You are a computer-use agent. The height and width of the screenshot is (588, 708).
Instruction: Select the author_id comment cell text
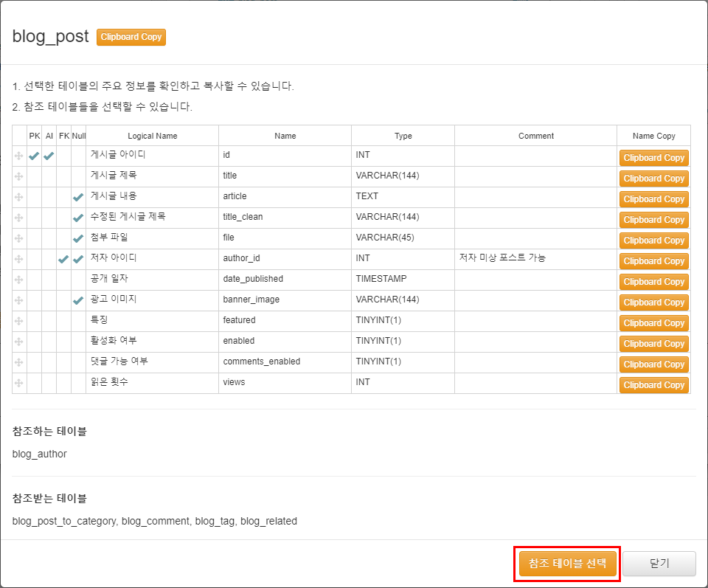[x=502, y=258]
